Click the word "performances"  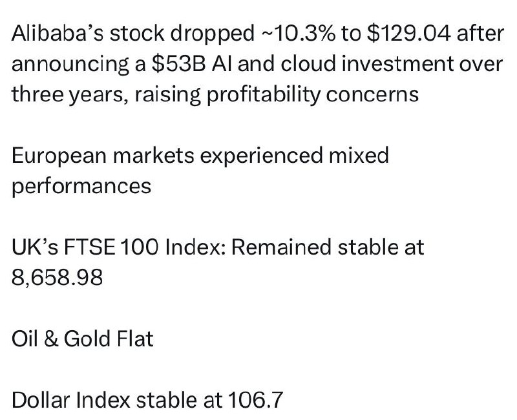tap(81, 185)
